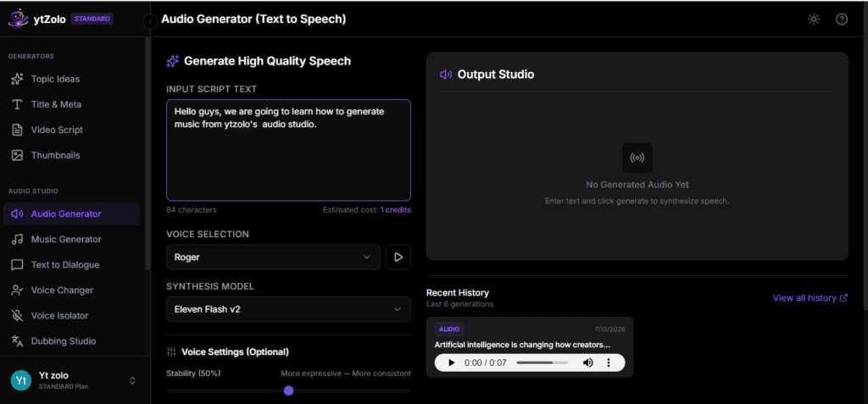The height and width of the screenshot is (404, 868).
Task: Open help via question mark icon
Action: (x=842, y=19)
